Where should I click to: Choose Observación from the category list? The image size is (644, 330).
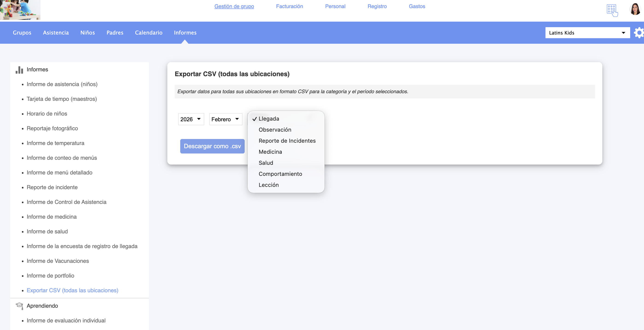[x=275, y=130]
